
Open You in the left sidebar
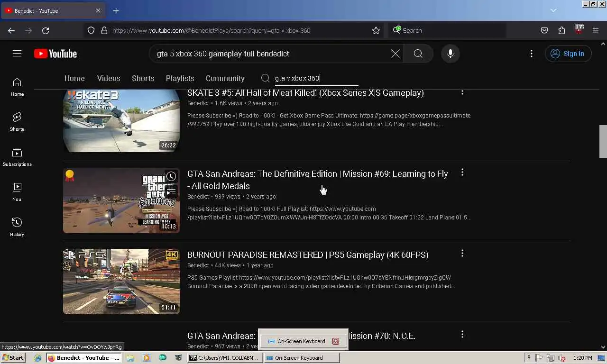(x=17, y=192)
